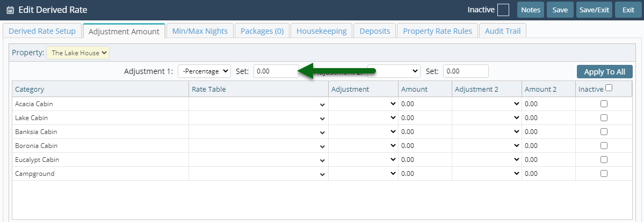Click the calendar icon beside Edit Derived Rate
The image size is (644, 222).
pos(10,10)
